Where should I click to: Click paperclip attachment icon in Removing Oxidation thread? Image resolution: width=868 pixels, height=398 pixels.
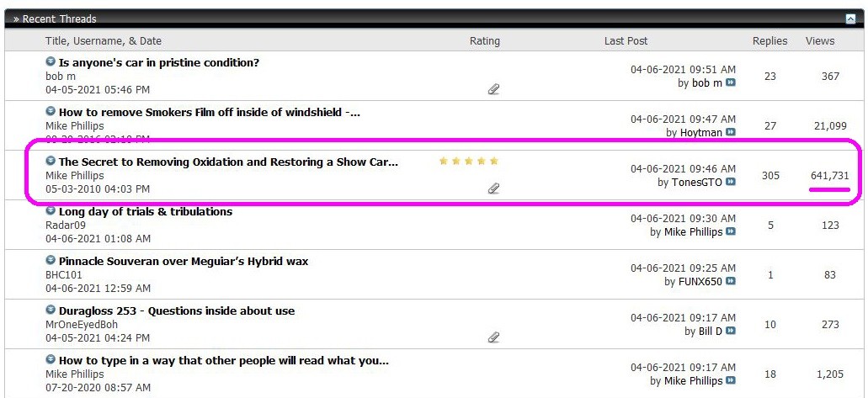click(494, 188)
